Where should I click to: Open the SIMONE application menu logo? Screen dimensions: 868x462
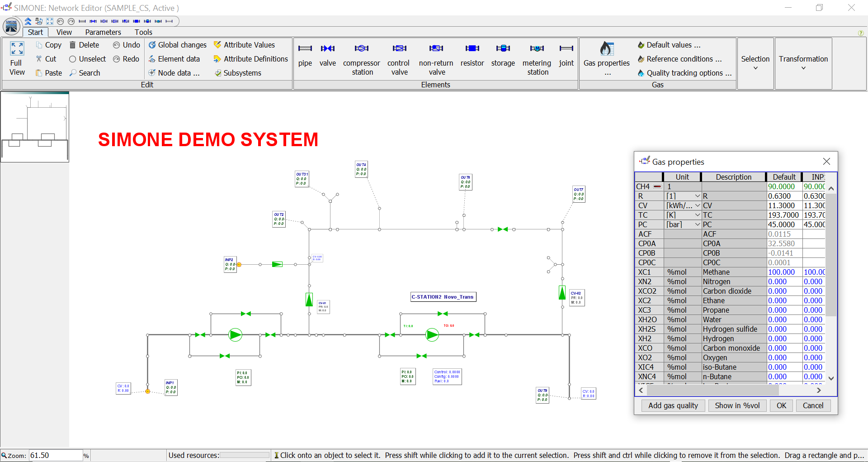[x=11, y=27]
